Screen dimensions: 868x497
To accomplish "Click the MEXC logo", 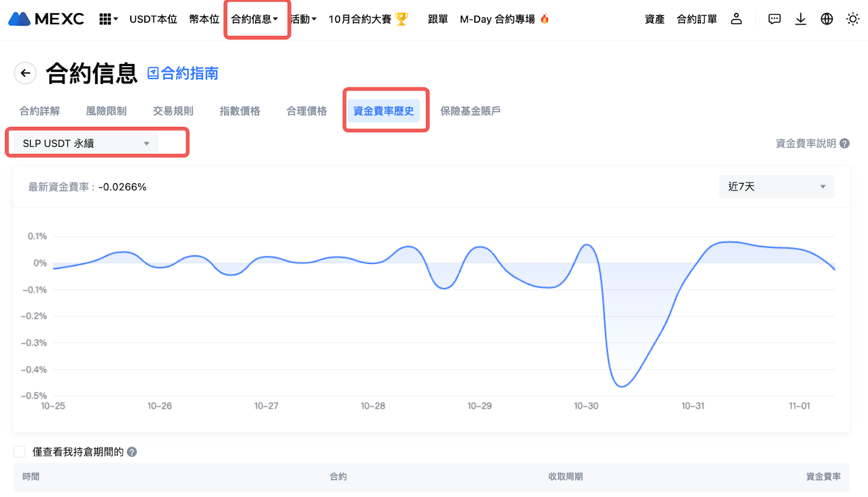I will [x=46, y=19].
